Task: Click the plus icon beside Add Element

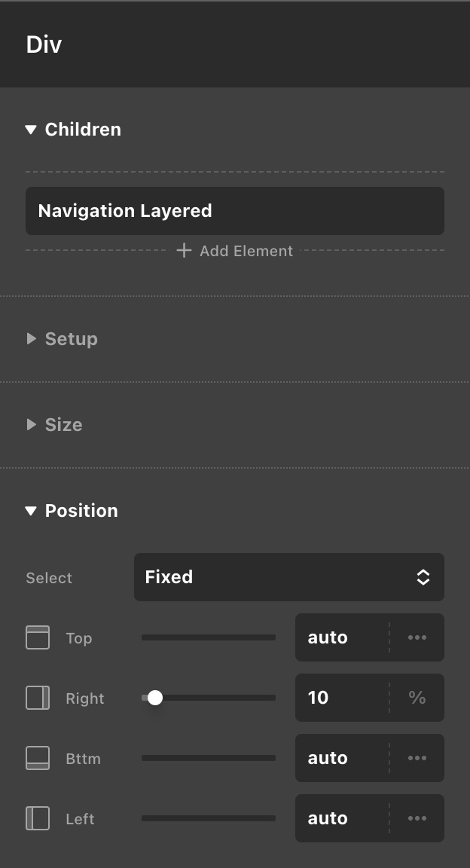Action: pyautogui.click(x=184, y=250)
